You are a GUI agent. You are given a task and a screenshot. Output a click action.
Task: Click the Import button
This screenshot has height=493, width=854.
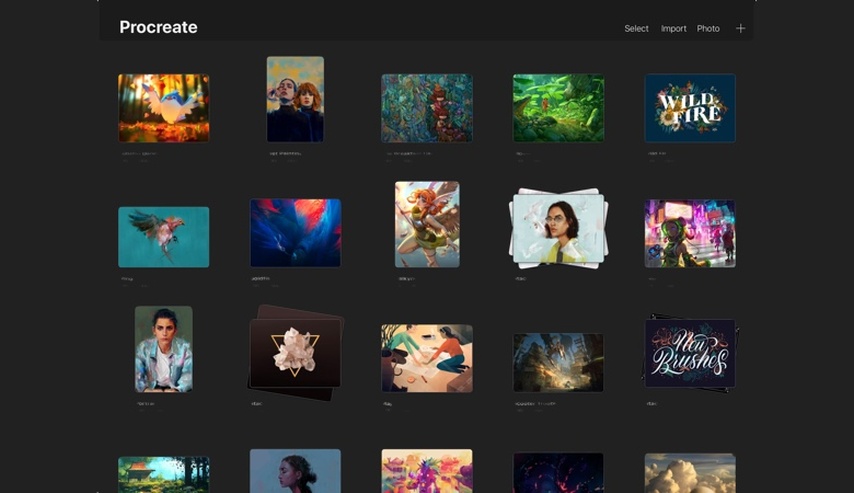(x=673, y=28)
